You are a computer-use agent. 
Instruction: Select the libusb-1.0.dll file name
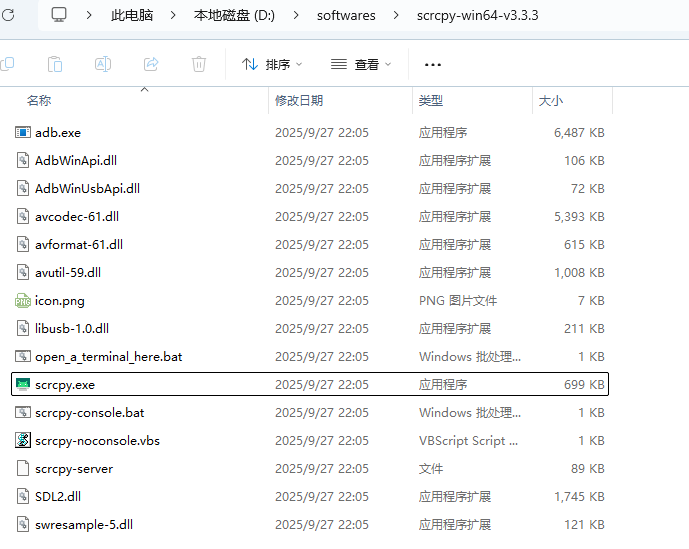click(x=72, y=329)
